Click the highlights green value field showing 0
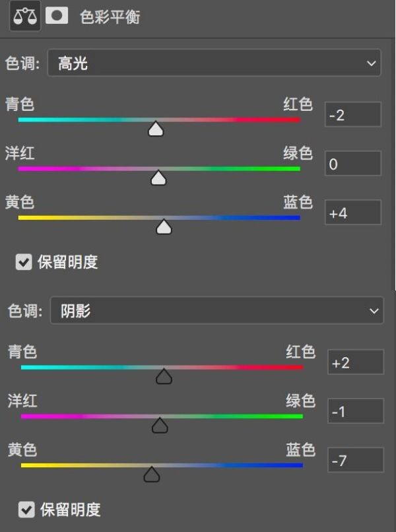This screenshot has height=532, width=396. (x=353, y=164)
